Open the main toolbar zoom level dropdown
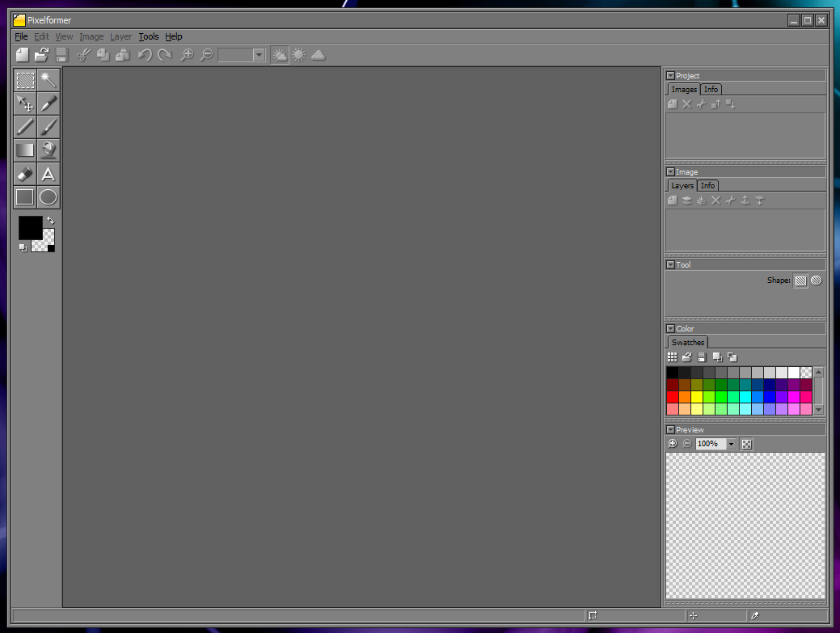This screenshot has width=840, height=633. pyautogui.click(x=259, y=55)
